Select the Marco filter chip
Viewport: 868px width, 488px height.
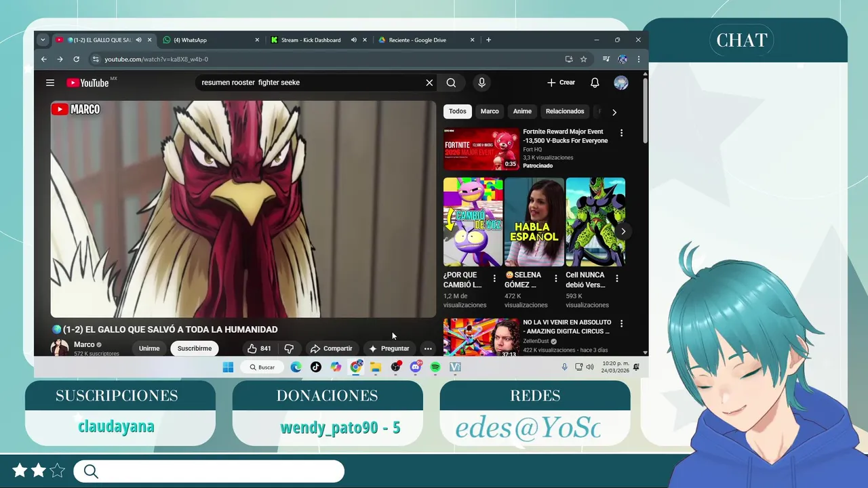490,111
